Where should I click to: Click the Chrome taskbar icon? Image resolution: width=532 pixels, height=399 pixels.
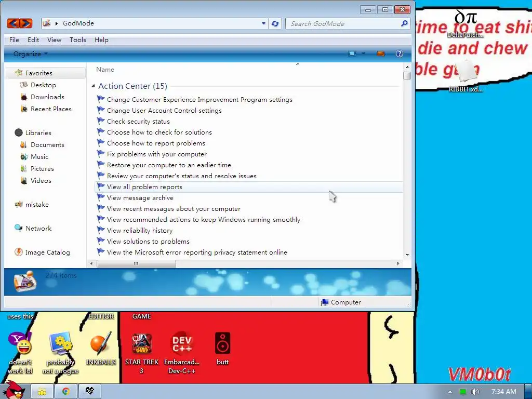coord(66,392)
